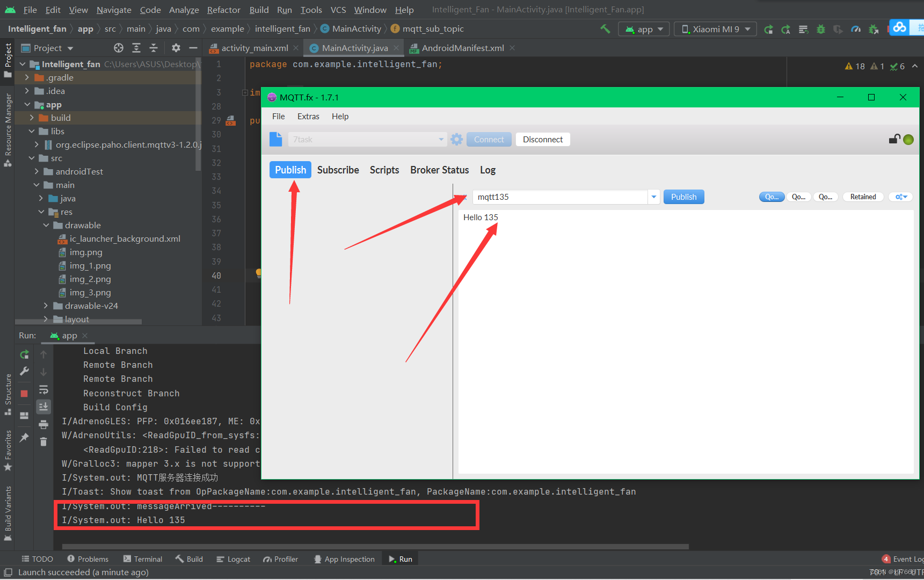Click the yellow warnings count icon in editor

point(855,66)
